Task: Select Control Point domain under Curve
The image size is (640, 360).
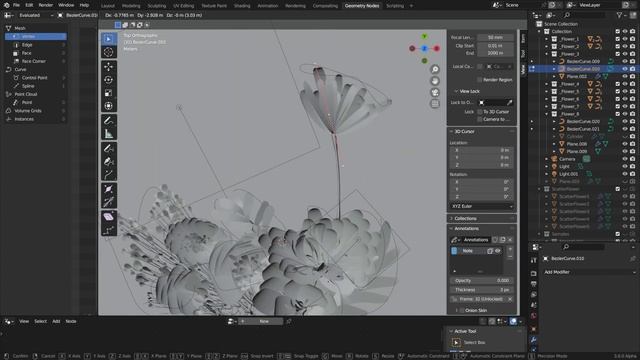Action: [x=36, y=78]
